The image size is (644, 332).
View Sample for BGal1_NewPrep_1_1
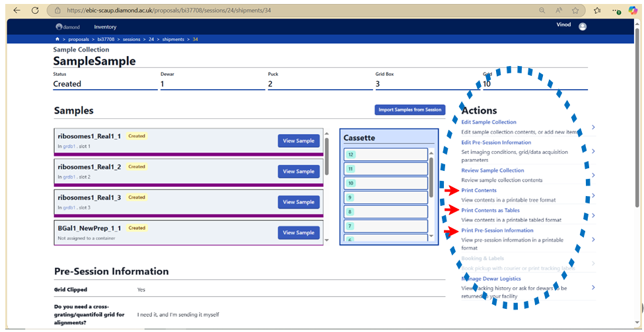pos(299,233)
